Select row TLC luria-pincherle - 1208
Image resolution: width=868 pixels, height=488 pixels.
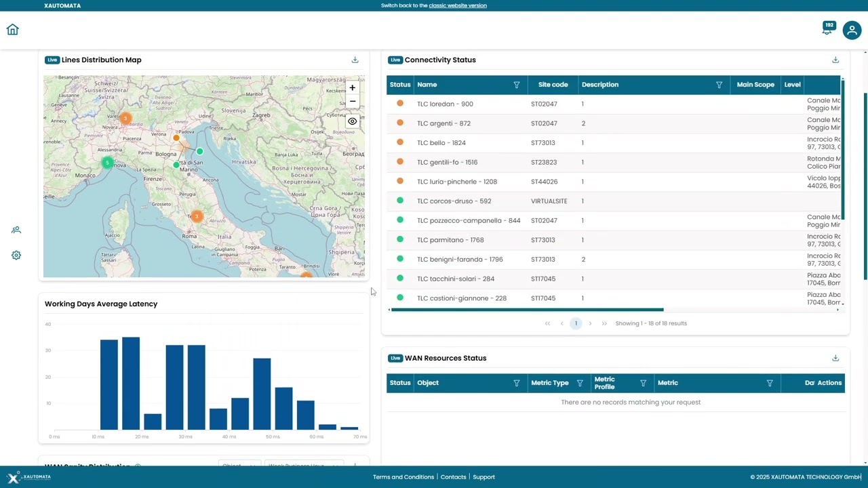click(614, 182)
